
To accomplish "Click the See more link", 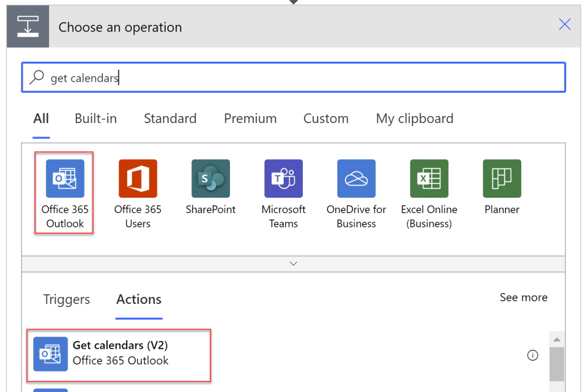I will pos(523,297).
